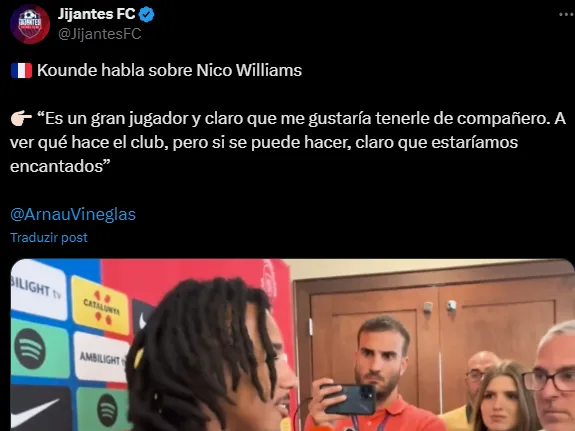The height and width of the screenshot is (431, 575).
Task: Click the large Spotify logo in video
Action: [30, 348]
